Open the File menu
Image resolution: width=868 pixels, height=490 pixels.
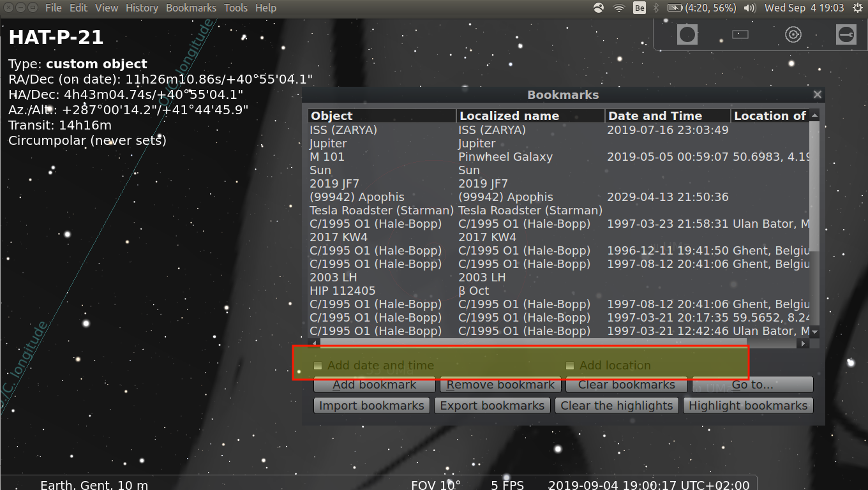[54, 8]
